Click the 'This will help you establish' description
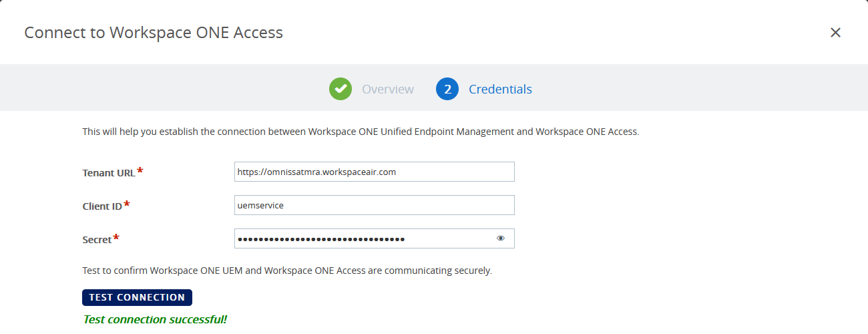The height and width of the screenshot is (334, 868). tap(361, 132)
